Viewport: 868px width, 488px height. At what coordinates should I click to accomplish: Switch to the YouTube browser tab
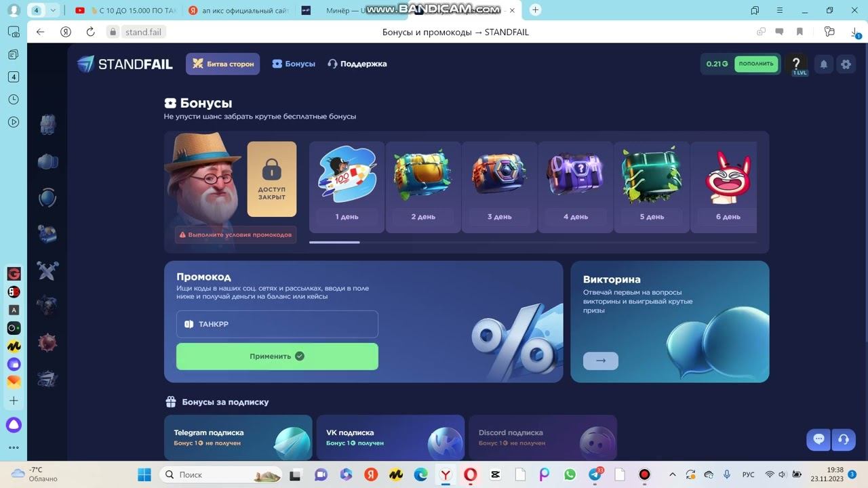tap(125, 10)
